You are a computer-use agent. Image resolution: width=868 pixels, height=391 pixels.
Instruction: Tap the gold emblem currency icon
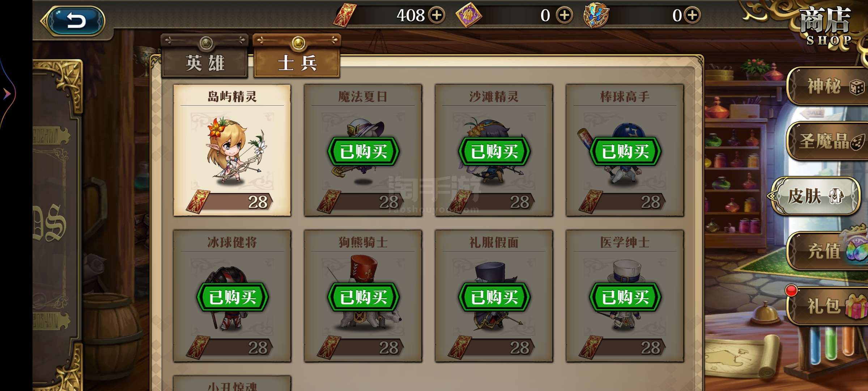coord(596,15)
